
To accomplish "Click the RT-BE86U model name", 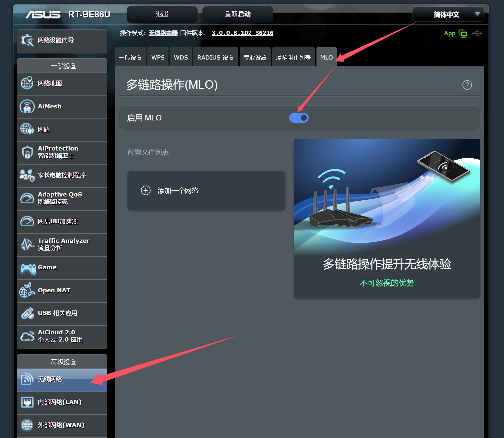I will point(89,15).
